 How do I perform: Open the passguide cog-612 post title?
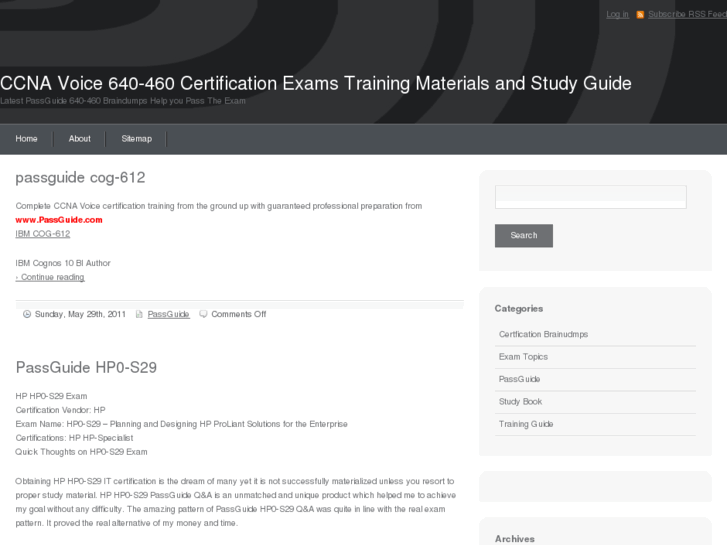click(x=80, y=178)
